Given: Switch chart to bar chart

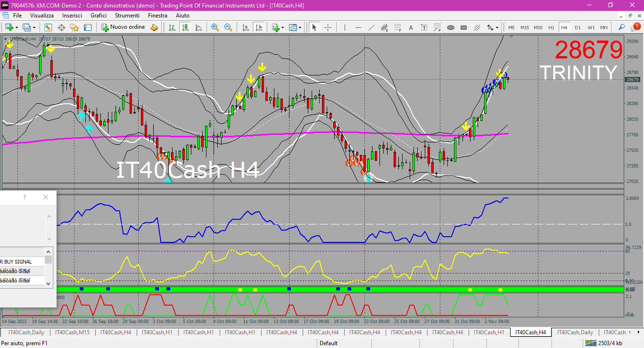Looking at the screenshot, I should point(172,27).
